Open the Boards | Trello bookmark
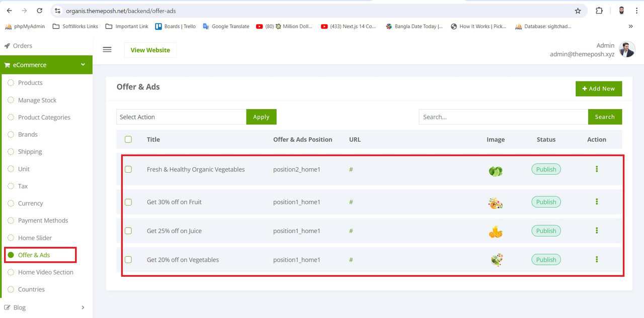Viewport: 644px width, 318px height. [175, 26]
